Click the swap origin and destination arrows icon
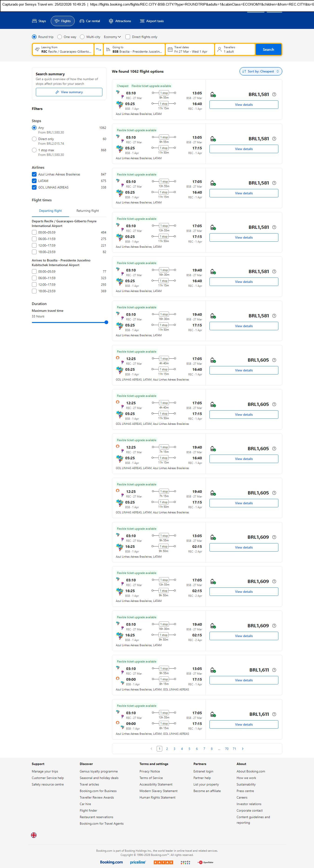The image size is (314, 868). (99, 50)
